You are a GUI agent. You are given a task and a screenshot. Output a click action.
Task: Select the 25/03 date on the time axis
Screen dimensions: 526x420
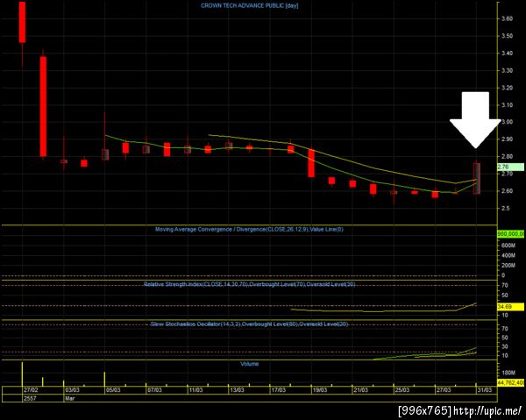(402, 390)
